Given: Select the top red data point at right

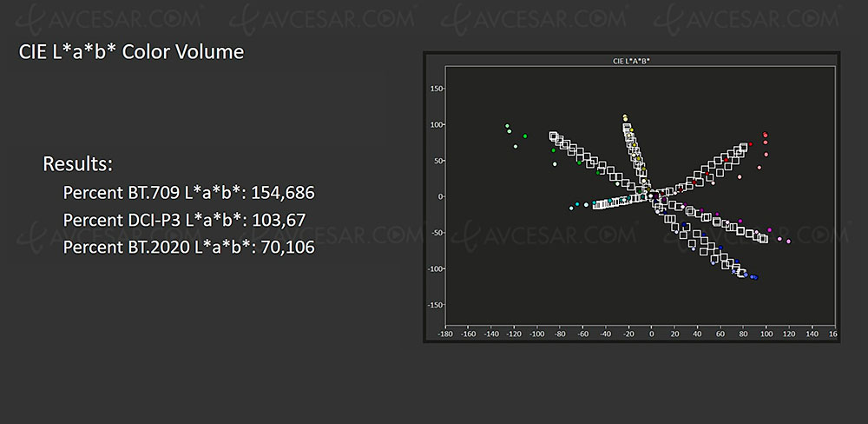Looking at the screenshot, I should coord(765,135).
